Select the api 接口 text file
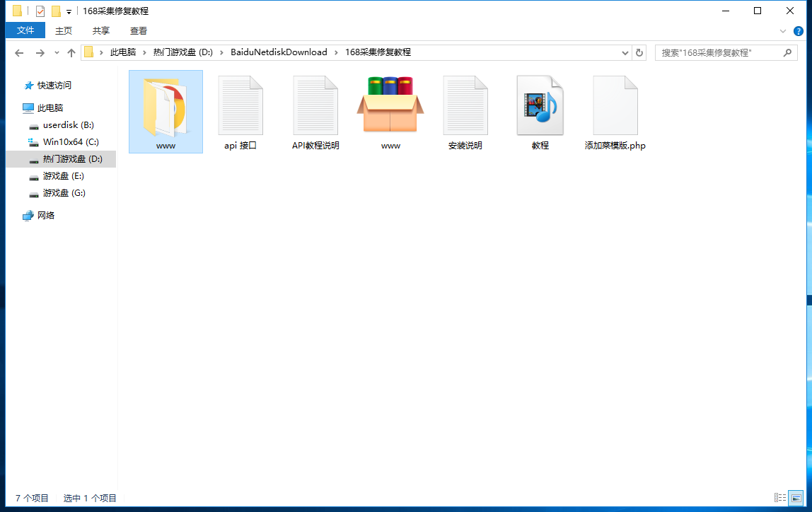 click(240, 106)
